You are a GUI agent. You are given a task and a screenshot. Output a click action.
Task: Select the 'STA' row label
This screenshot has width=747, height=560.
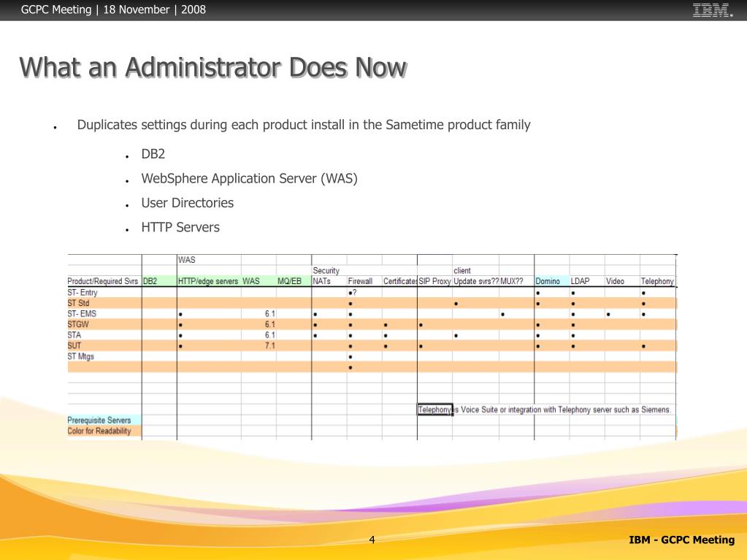(x=74, y=335)
